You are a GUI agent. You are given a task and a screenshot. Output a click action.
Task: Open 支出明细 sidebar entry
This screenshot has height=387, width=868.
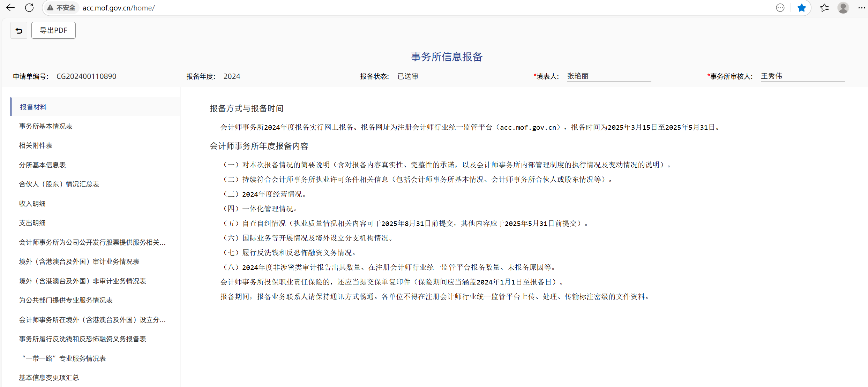click(x=32, y=223)
